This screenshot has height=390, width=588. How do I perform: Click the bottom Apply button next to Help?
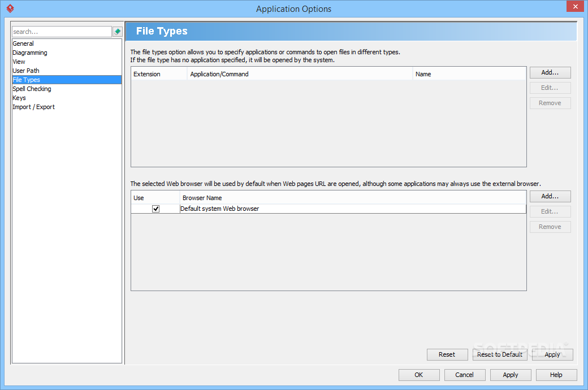511,375
